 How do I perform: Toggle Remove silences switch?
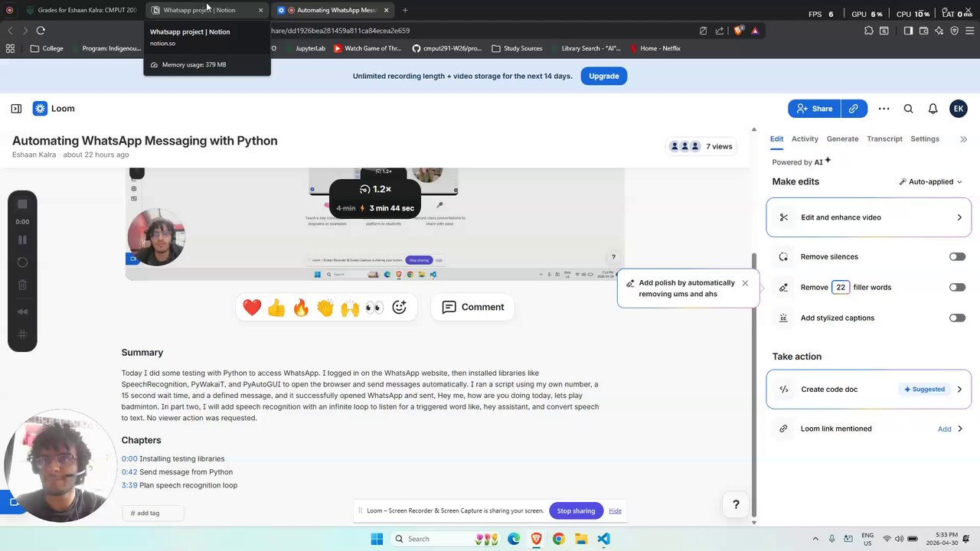pos(957,257)
